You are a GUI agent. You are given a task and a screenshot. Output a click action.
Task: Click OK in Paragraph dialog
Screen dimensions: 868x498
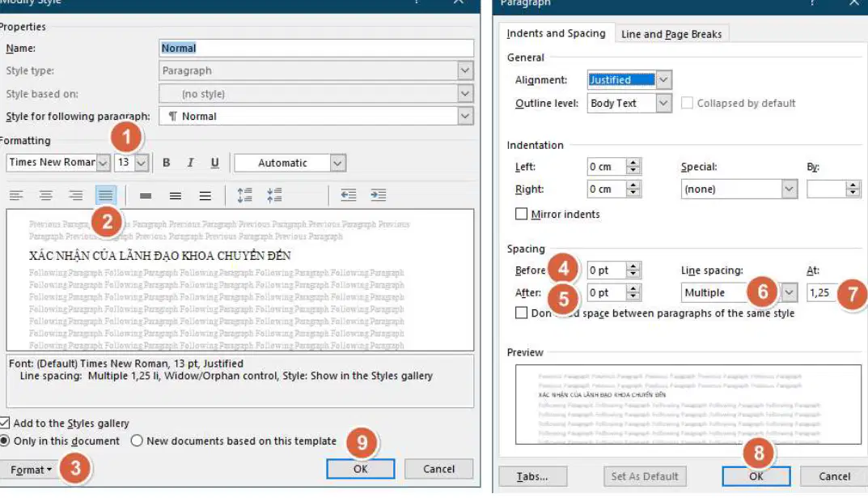pos(756,476)
